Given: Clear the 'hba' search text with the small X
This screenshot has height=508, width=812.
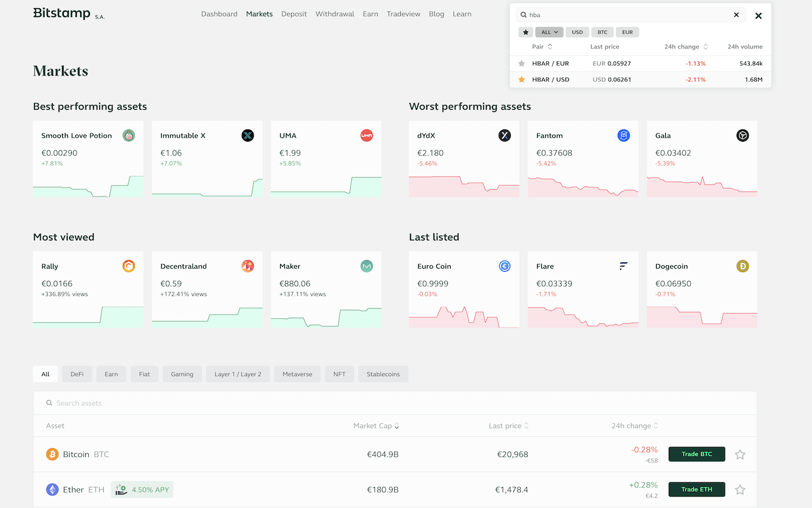Looking at the screenshot, I should 736,15.
